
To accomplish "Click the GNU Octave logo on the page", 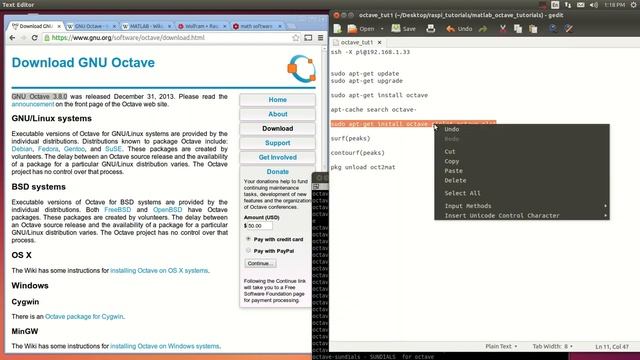I will 302,69.
